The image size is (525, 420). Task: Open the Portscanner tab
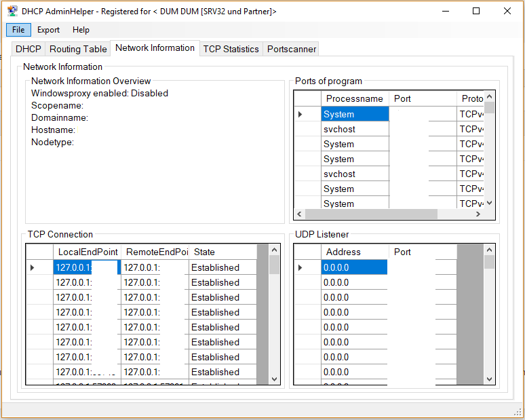pyautogui.click(x=291, y=49)
